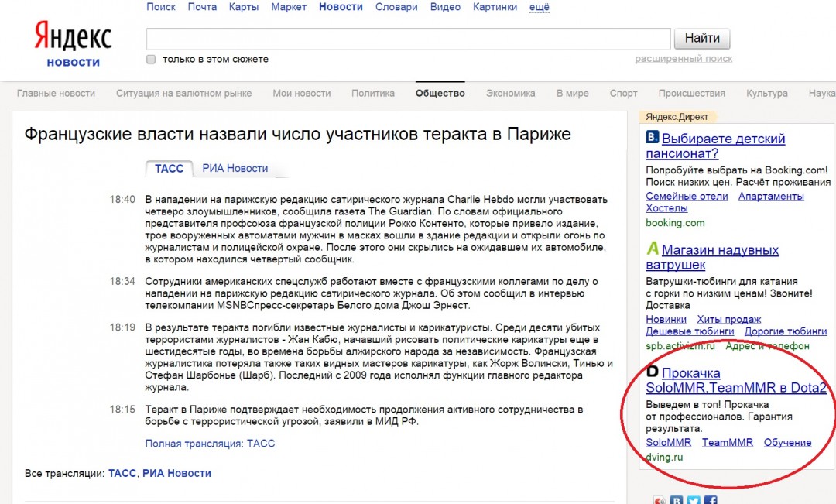
Task: Click the Twitter share icon
Action: tap(694, 500)
